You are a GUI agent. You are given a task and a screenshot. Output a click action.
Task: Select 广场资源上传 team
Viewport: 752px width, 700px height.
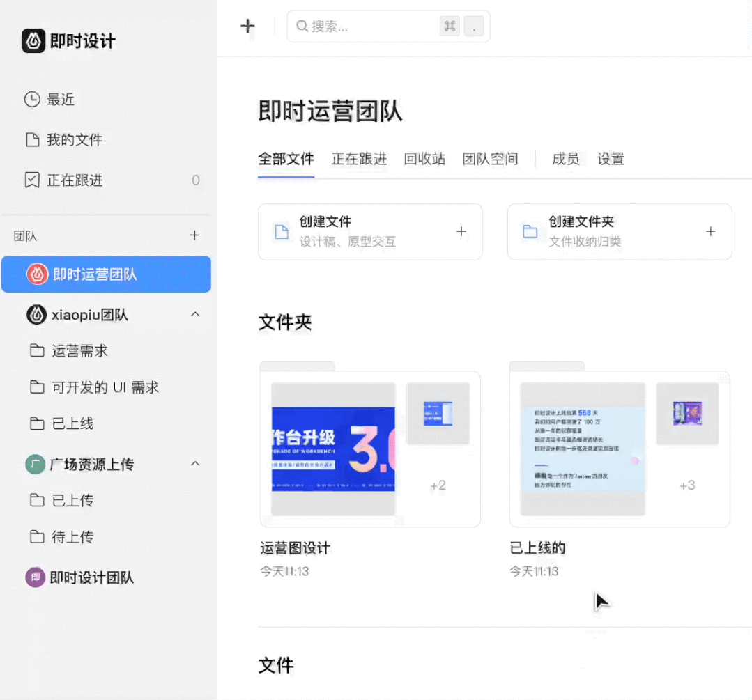pos(91,464)
